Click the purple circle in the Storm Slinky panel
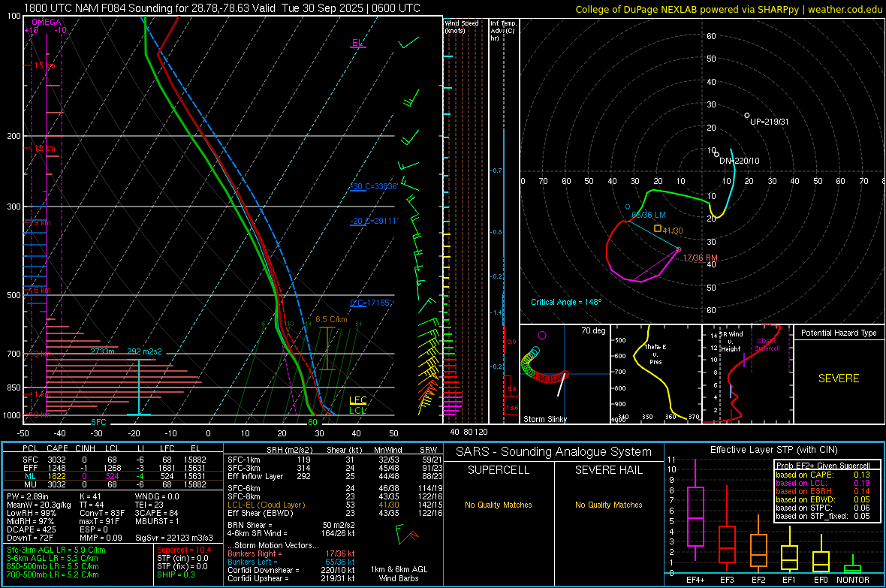Image resolution: width=886 pixels, height=588 pixels. click(x=542, y=335)
